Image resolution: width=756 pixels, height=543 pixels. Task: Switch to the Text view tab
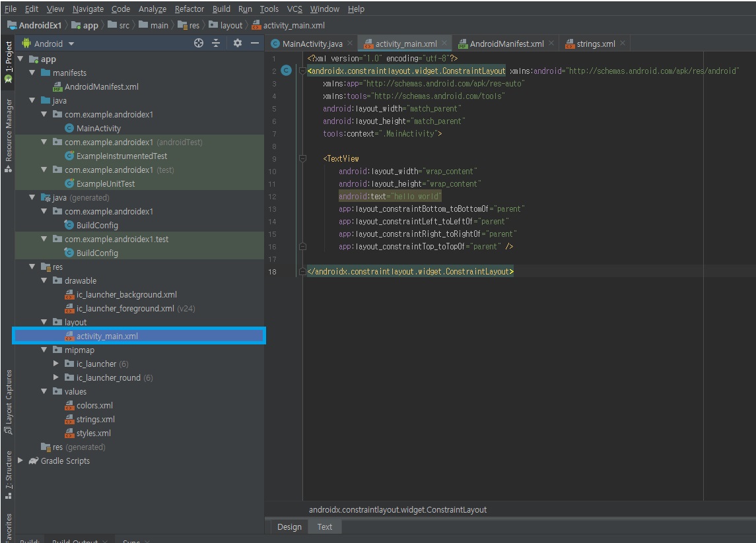click(324, 527)
